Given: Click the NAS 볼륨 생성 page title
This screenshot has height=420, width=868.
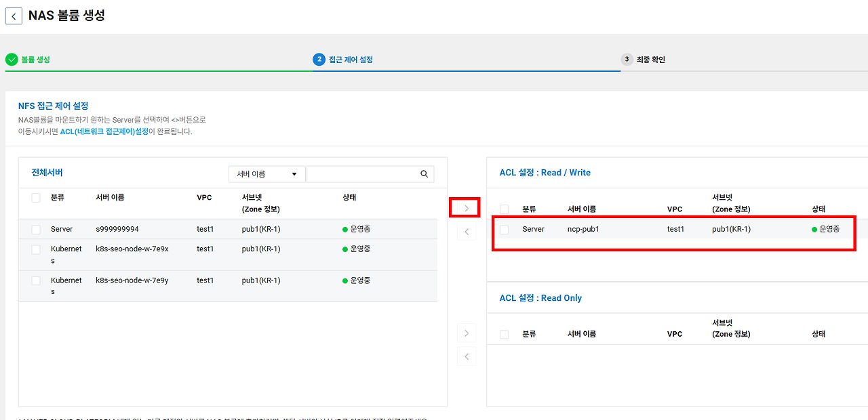Looking at the screenshot, I should pyautogui.click(x=66, y=15).
